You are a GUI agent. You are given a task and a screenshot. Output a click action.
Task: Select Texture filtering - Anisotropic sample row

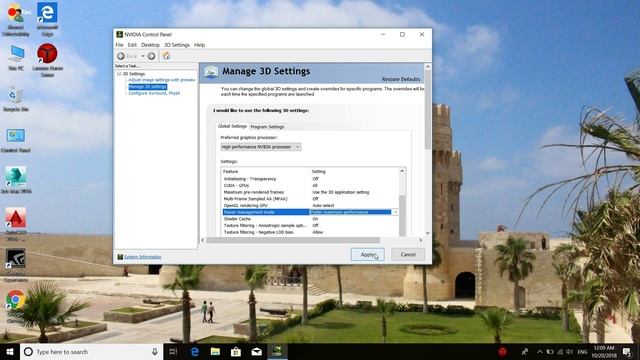(311, 225)
